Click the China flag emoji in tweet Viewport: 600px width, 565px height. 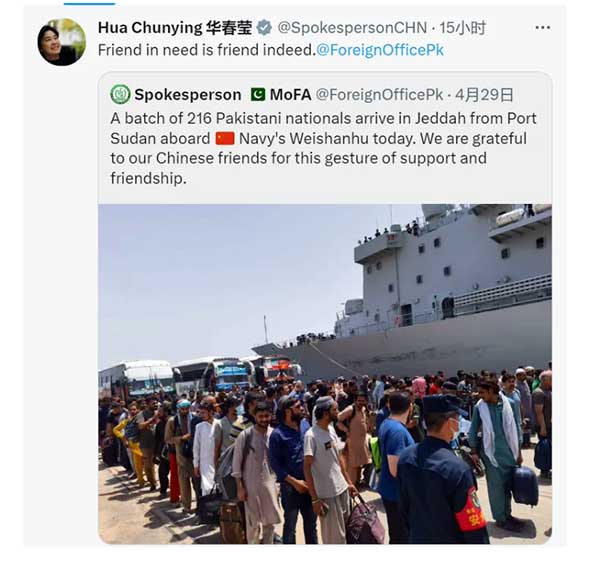pos(225,138)
